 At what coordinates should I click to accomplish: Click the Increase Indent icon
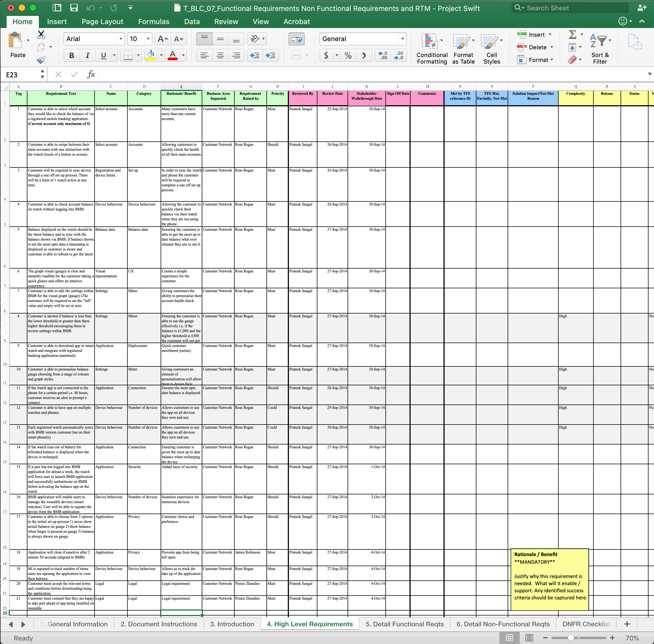pos(271,55)
